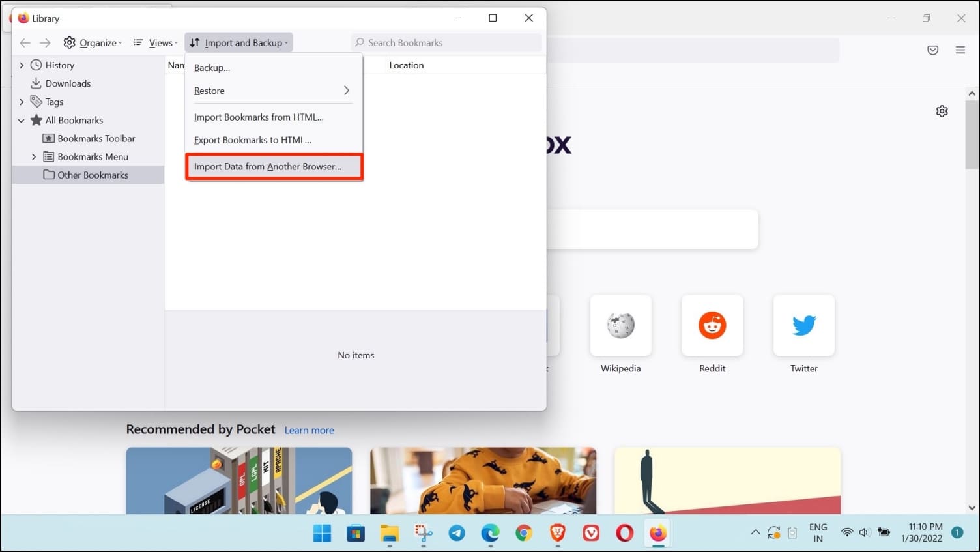Click the Views icon in the toolbar
Image resolution: width=980 pixels, height=552 pixels.
tap(154, 42)
